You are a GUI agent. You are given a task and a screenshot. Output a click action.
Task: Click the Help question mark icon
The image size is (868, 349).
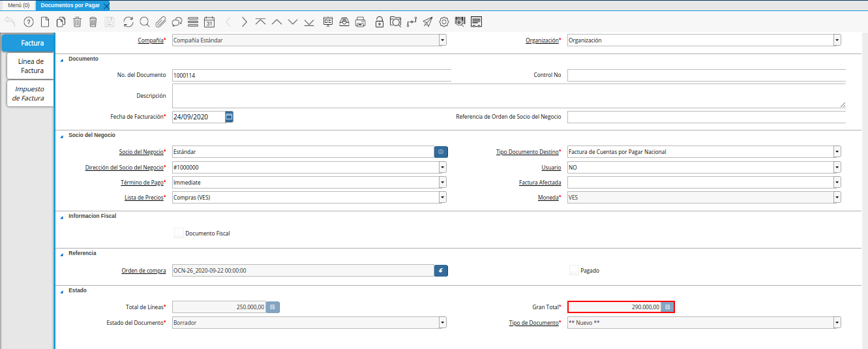click(x=28, y=22)
